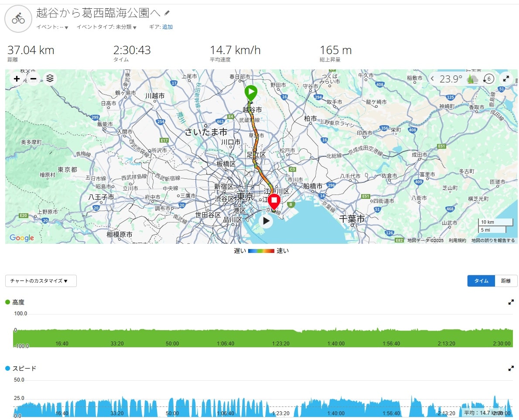Click the 船橋市 label on the map

[x=313, y=186]
